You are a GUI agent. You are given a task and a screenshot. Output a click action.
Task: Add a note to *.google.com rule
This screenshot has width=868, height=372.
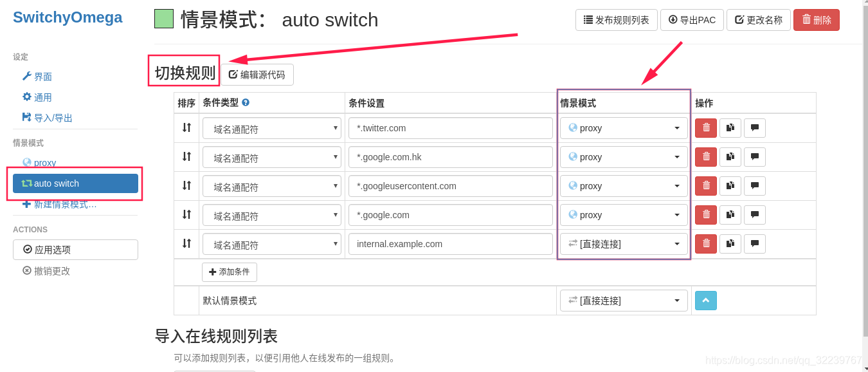tap(754, 215)
